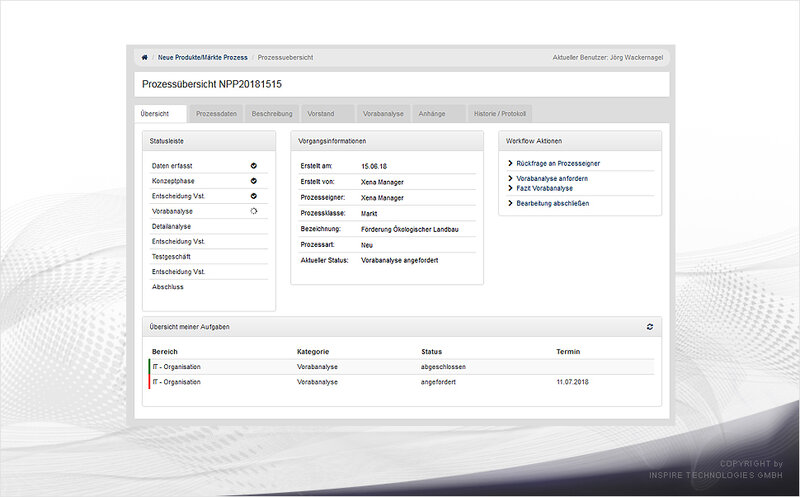
Task: Click Rückfrage an Prozesseigner action
Action: (x=558, y=164)
